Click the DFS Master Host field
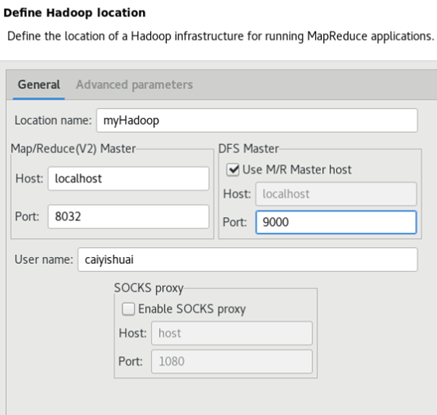Viewport: 437px width, 415px height. [x=336, y=194]
